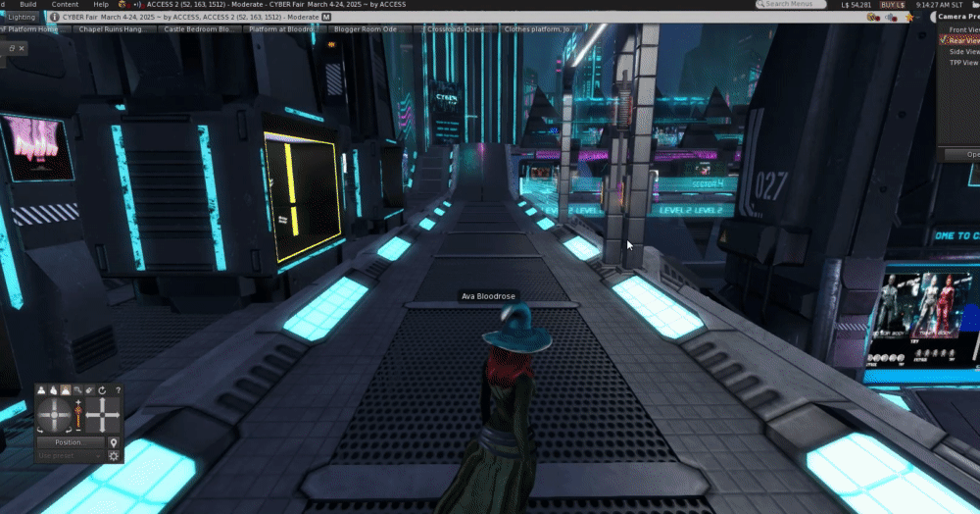Click the L$ 54,281 balance
This screenshot has width=980, height=514.
click(856, 5)
